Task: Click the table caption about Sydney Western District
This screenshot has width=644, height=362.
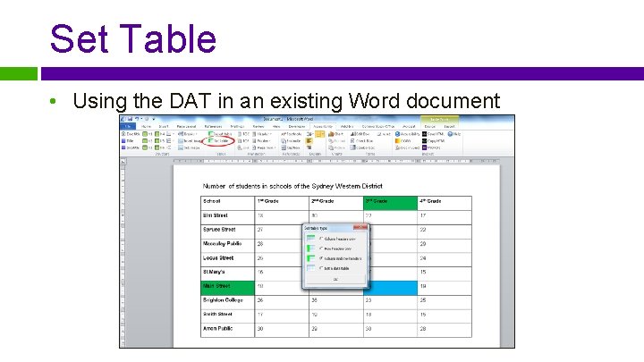Action: [x=292, y=186]
